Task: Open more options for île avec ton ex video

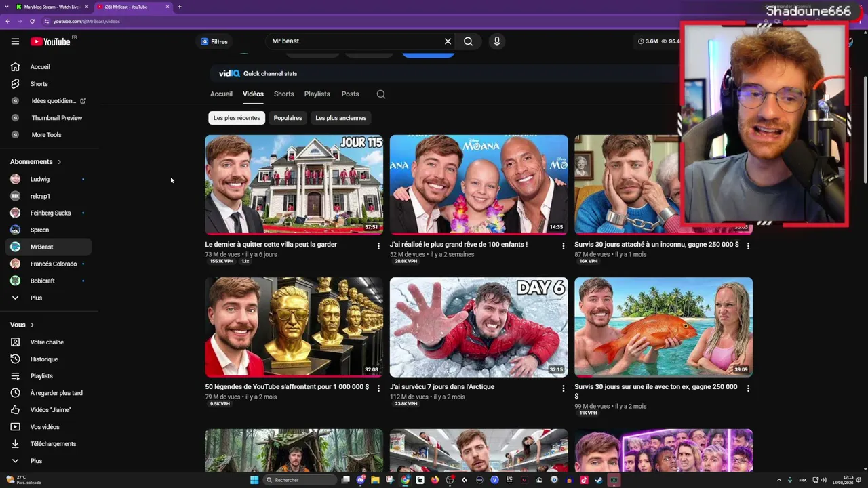Action: (x=748, y=388)
